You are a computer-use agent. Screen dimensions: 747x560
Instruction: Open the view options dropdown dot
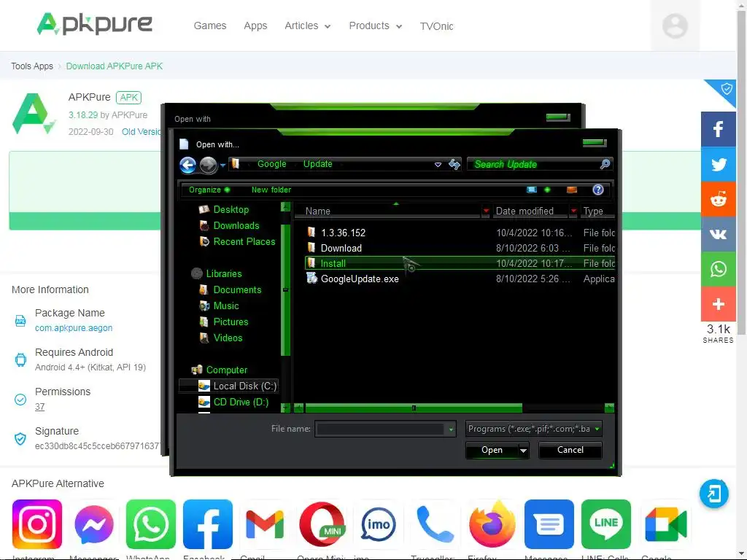[x=547, y=190]
